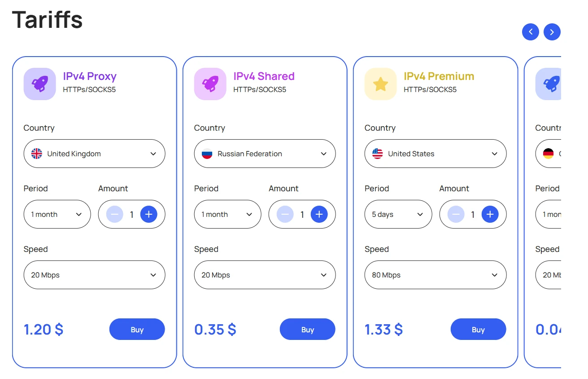The height and width of the screenshot is (379, 588).
Task: Increase IPv4 Shared amount with plus
Action: pyautogui.click(x=319, y=214)
